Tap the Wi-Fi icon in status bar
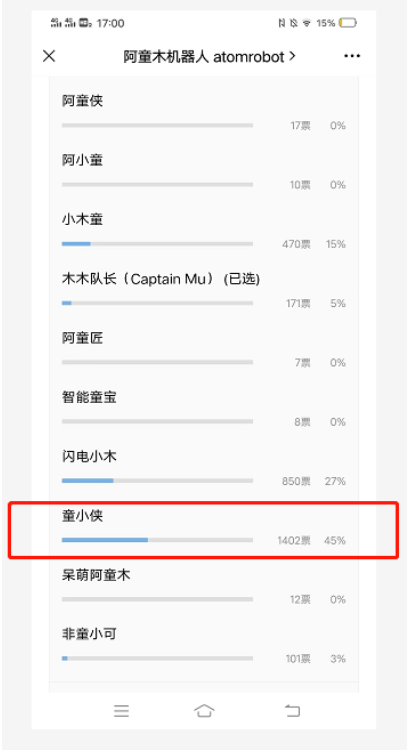The height and width of the screenshot is (750, 408). pyautogui.click(x=307, y=22)
